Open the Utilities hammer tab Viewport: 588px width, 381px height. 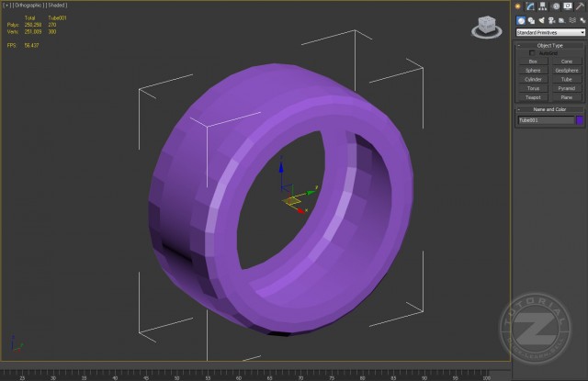tap(580, 6)
